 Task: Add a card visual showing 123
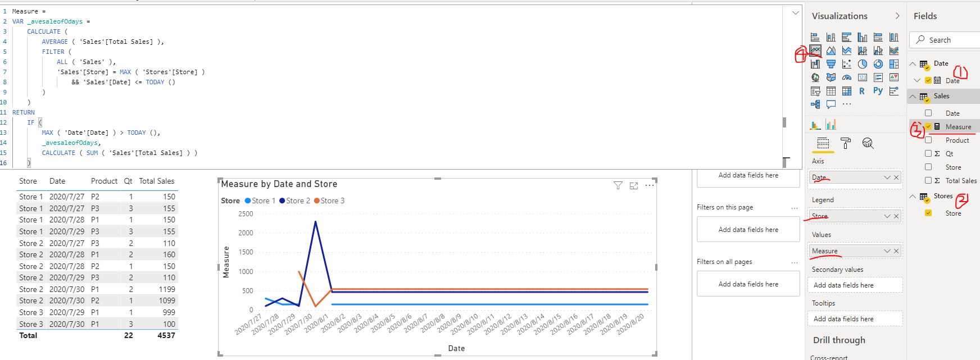pos(863,78)
